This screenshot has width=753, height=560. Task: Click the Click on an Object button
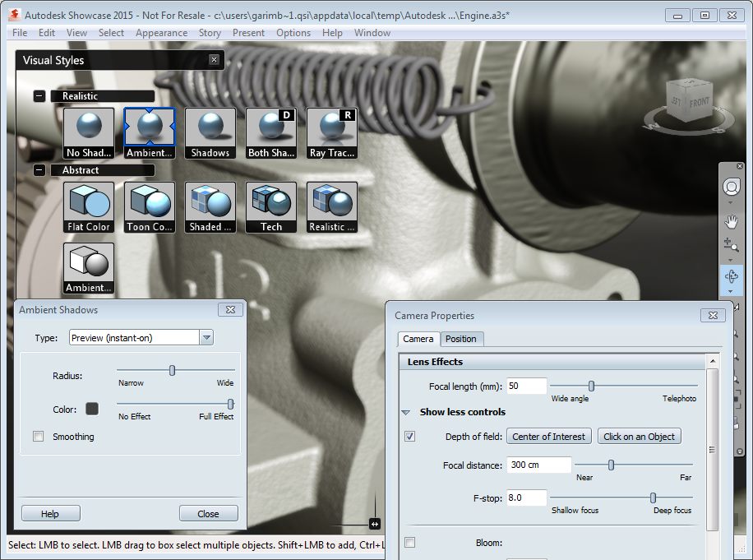640,436
